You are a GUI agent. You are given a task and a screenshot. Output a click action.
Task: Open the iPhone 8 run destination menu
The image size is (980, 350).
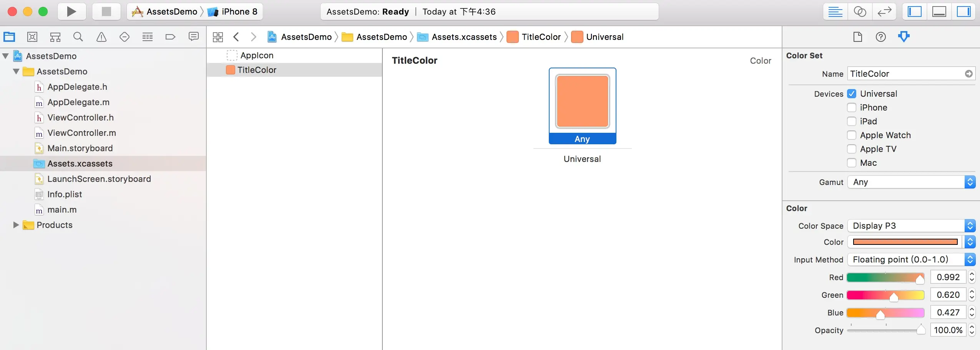(239, 12)
